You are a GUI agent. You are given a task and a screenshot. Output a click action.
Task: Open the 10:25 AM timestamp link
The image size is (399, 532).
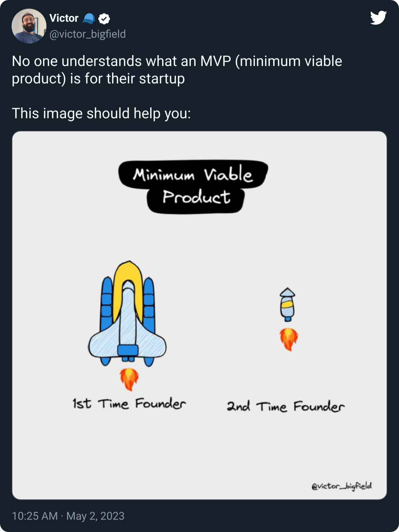tap(35, 516)
